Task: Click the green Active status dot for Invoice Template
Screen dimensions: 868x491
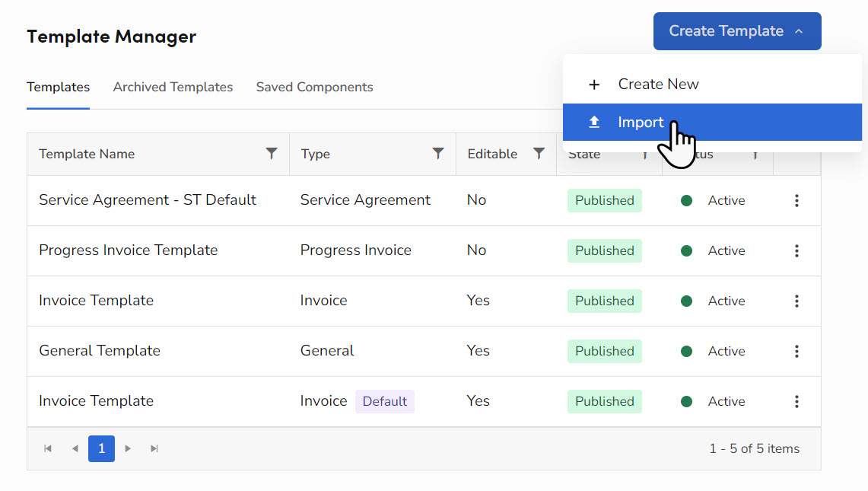Action: [x=687, y=301]
